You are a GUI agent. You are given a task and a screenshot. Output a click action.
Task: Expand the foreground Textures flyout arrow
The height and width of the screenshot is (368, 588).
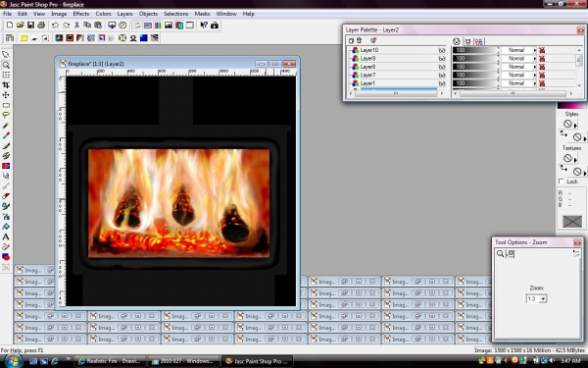[575, 160]
